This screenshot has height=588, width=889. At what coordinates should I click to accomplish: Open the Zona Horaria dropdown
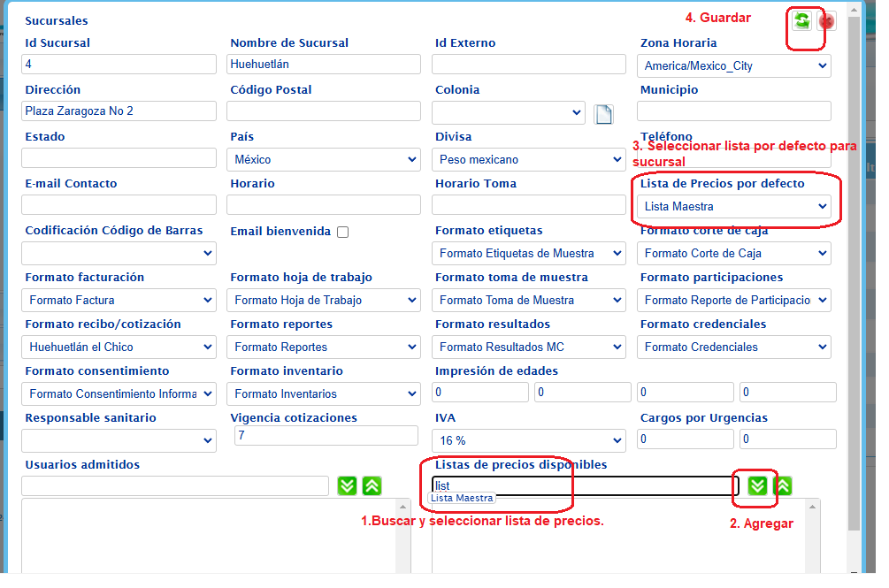pyautogui.click(x=733, y=65)
